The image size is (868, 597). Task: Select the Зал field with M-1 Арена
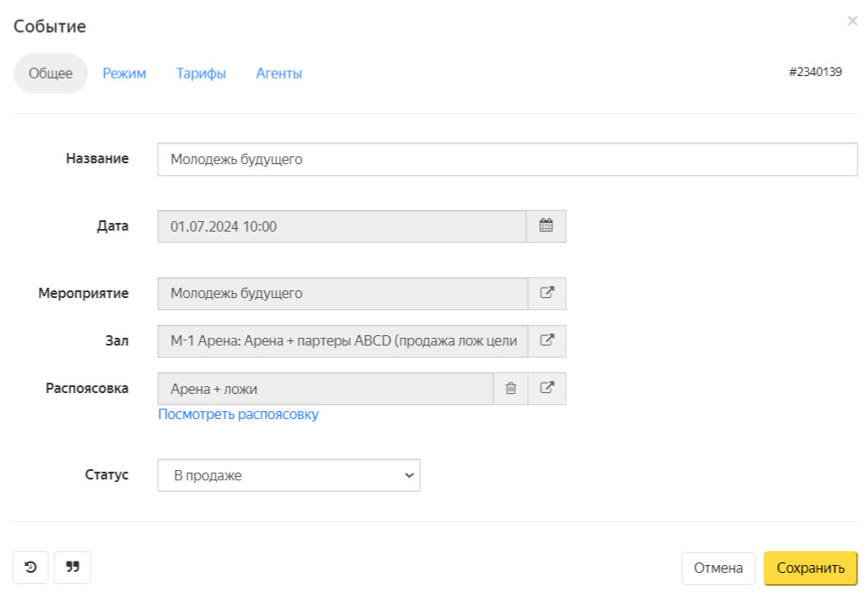pos(341,340)
